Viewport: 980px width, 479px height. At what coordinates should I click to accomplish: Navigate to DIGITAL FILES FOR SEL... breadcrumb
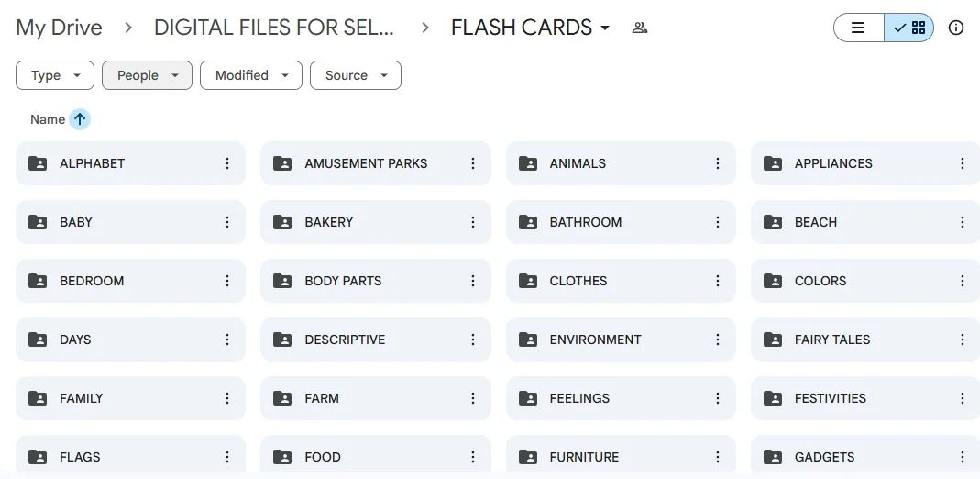tap(273, 28)
